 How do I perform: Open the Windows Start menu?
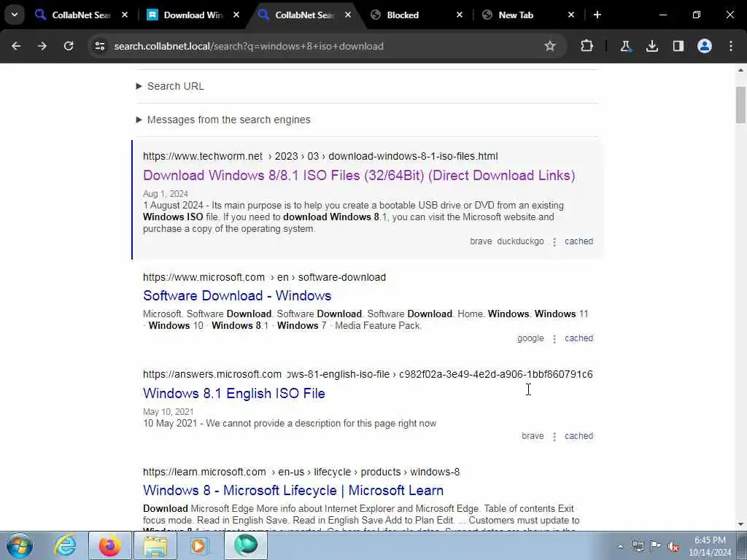[20, 545]
